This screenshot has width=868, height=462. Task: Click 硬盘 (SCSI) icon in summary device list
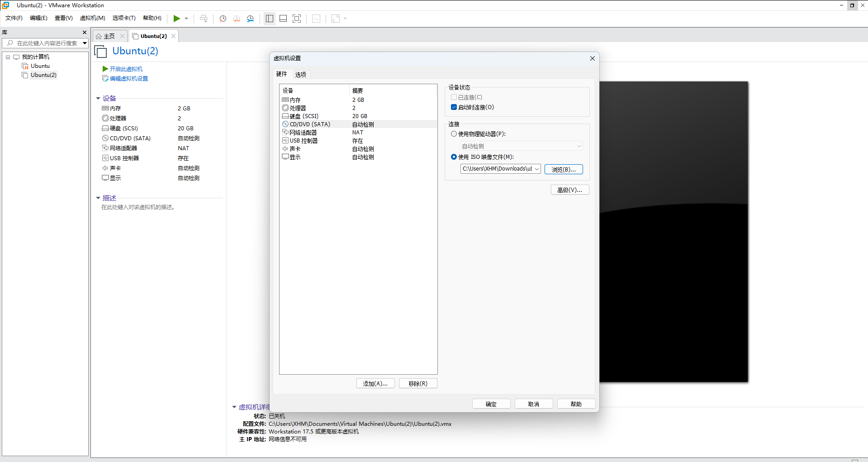[105, 129]
